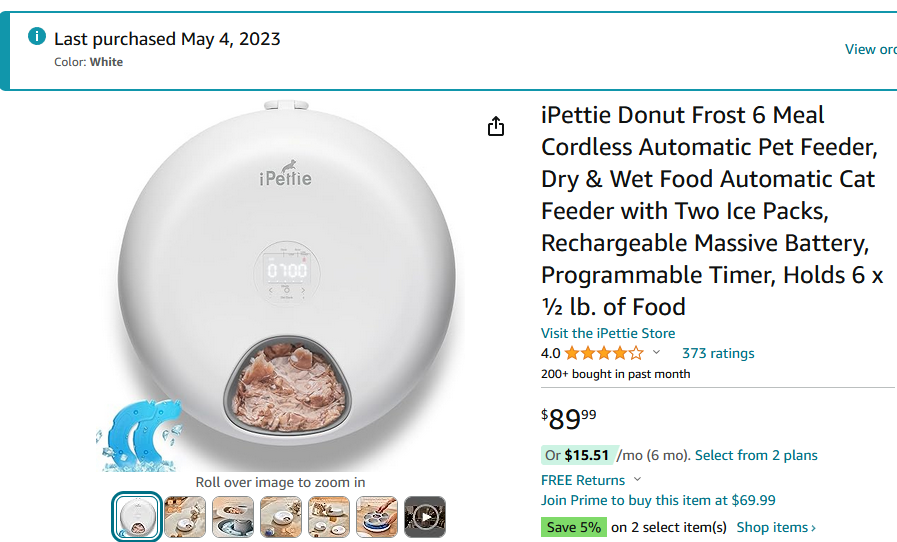Open Shop items link with chevron
The image size is (897, 542).
[776, 527]
